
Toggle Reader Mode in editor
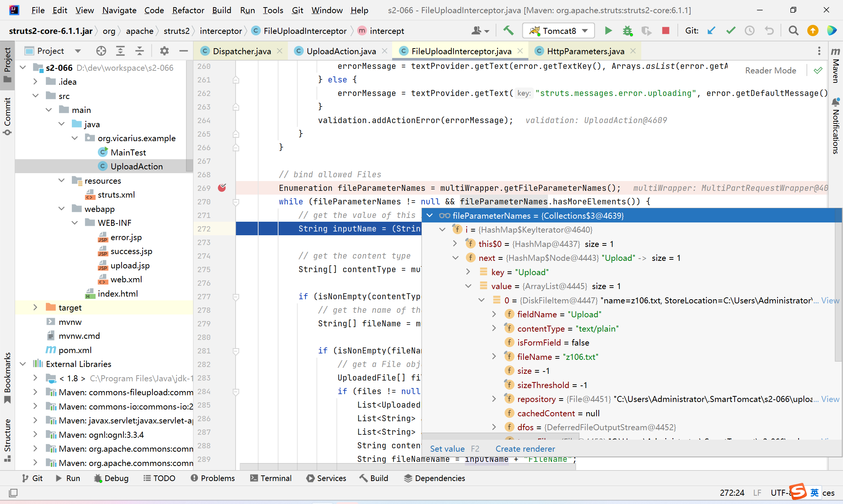(x=770, y=70)
